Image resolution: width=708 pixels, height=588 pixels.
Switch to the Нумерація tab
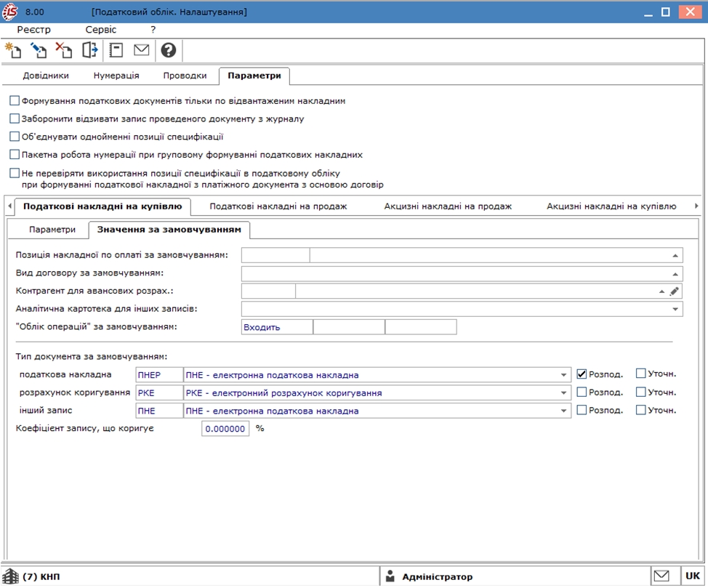[x=116, y=76]
